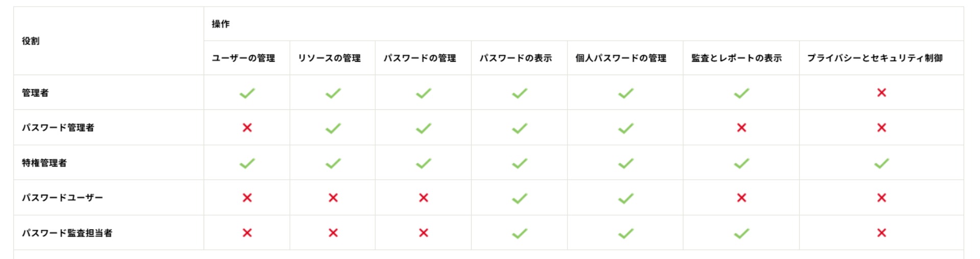Click the checkmark for 管理者 under ユーザーの管理
This screenshot has width=980, height=259.
(x=247, y=93)
